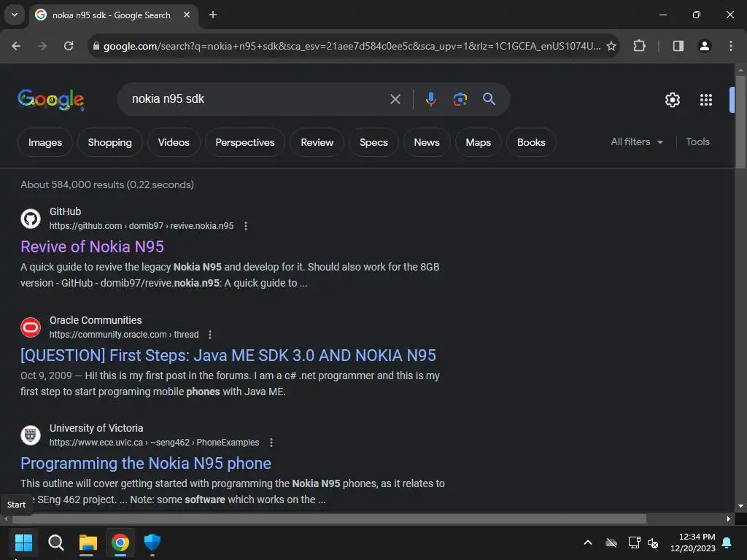Screen dimensions: 747x560
Task: Filter results by Videos
Action: (x=174, y=142)
